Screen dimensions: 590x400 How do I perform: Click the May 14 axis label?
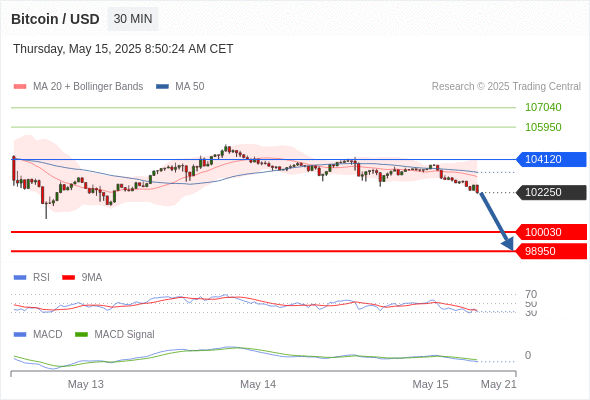258,384
